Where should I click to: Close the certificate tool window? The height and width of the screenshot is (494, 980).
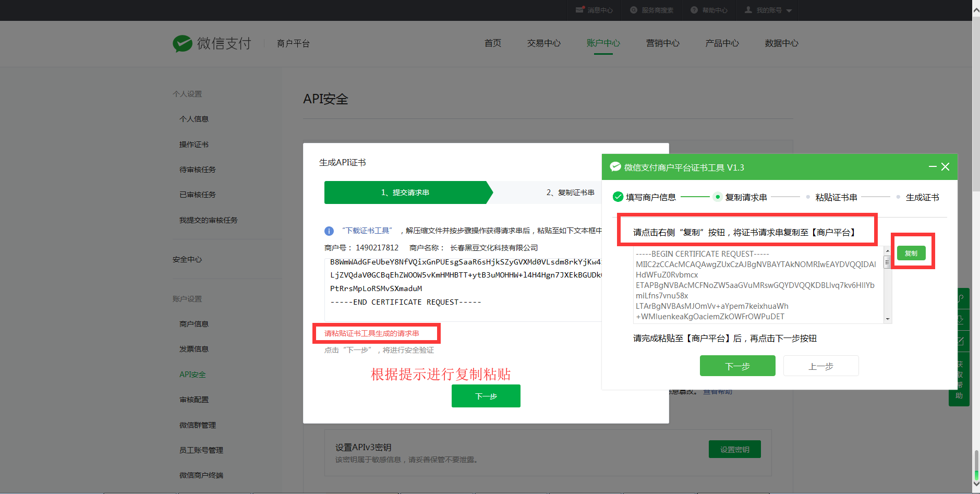pos(945,166)
